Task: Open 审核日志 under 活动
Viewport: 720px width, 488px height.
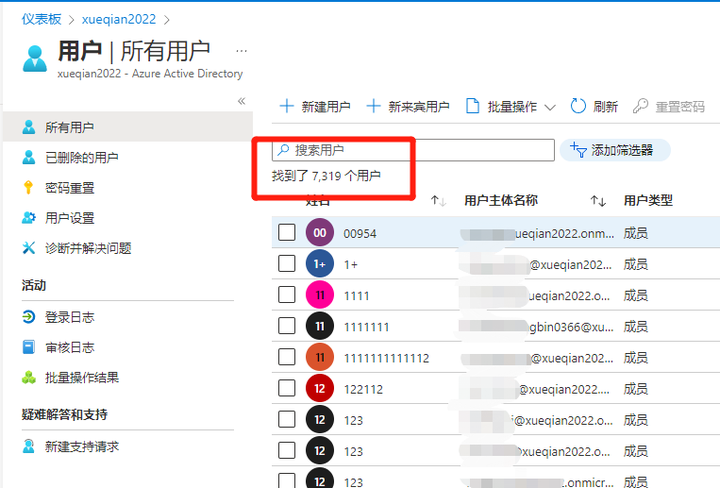Action: click(x=70, y=348)
